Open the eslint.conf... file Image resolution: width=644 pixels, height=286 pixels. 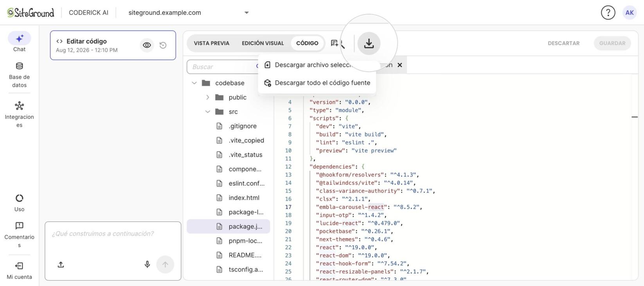pos(228,183)
